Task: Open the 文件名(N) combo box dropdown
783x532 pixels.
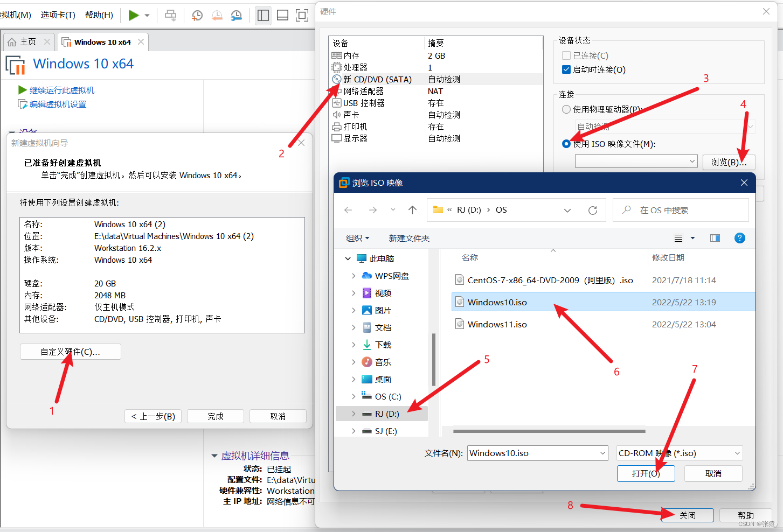Action: click(x=603, y=453)
